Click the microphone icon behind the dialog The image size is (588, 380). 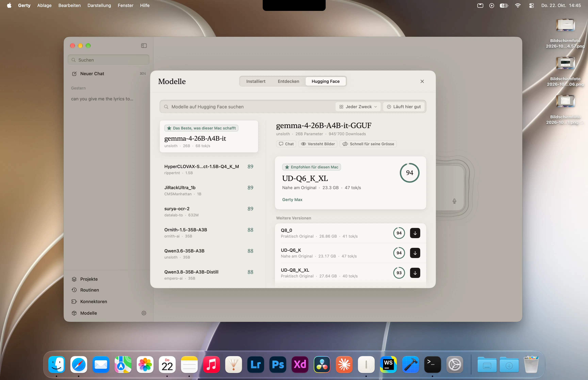(454, 201)
